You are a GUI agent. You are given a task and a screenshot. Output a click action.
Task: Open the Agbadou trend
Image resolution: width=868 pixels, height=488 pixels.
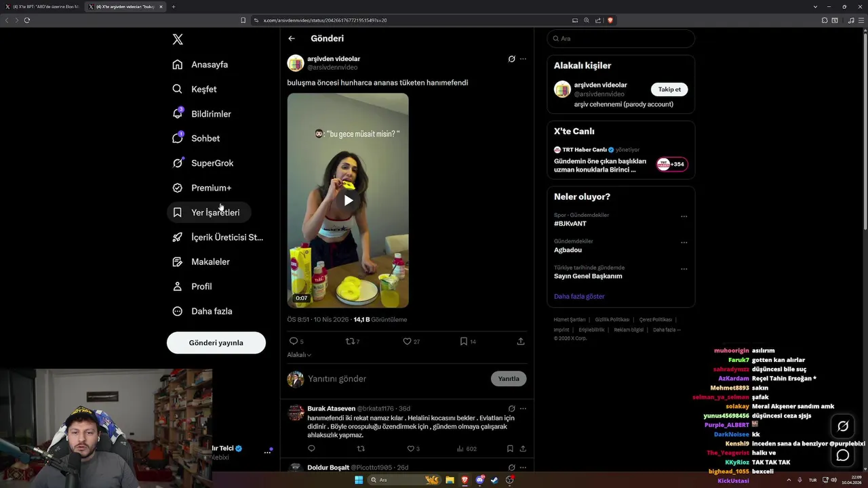pyautogui.click(x=568, y=250)
